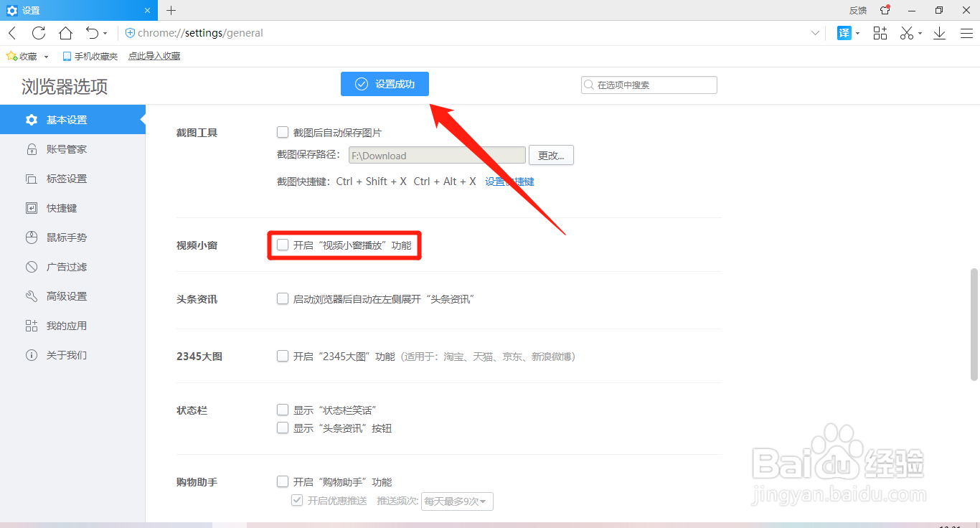
Task: Open the downloads icon
Action: click(x=940, y=33)
